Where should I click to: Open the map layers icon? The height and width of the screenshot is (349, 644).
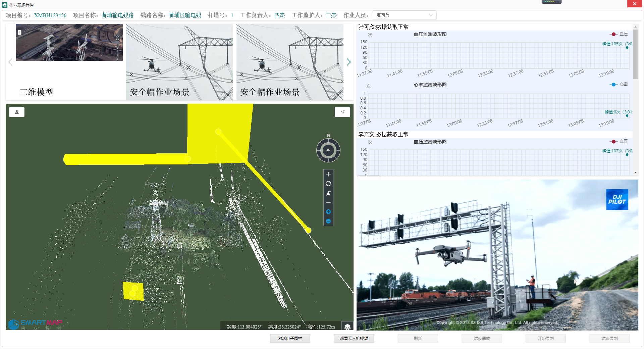pyautogui.click(x=347, y=327)
